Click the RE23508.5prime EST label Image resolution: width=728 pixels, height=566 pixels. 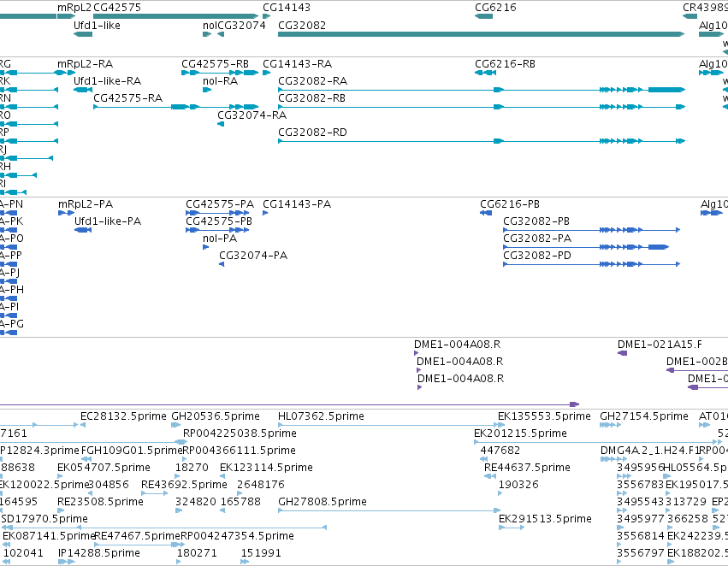[x=100, y=502]
